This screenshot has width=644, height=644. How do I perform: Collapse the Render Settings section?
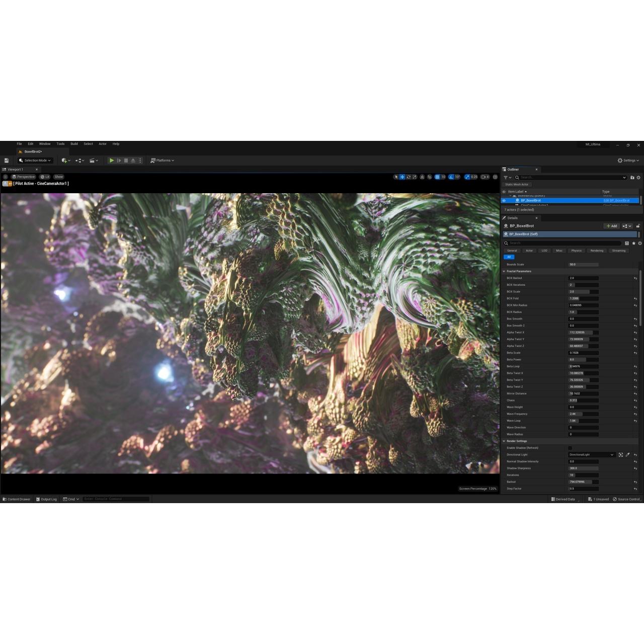[504, 441]
